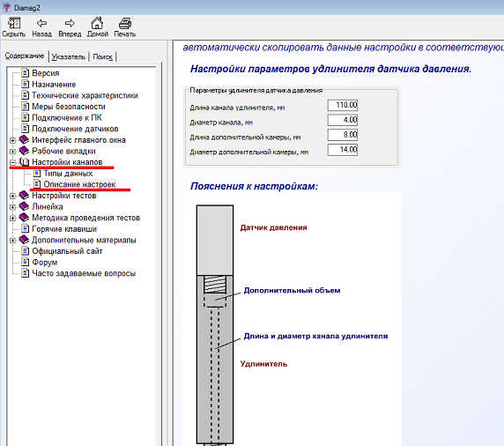
Task: Switch to the Поиск tab
Action: click(102, 57)
